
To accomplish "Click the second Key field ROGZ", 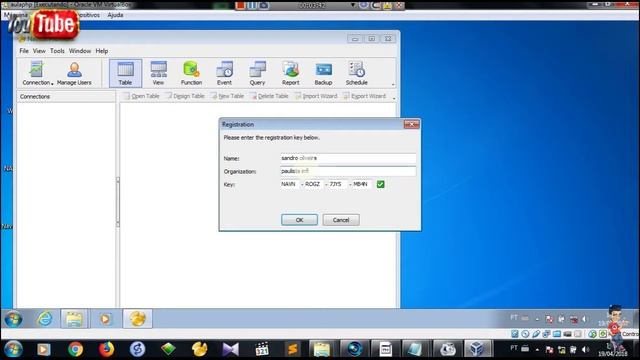I will click(314, 184).
